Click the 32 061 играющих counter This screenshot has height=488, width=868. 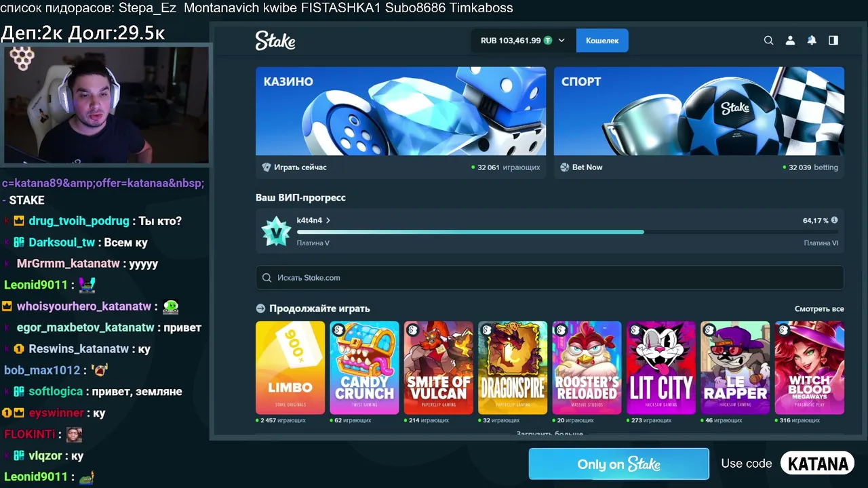tap(506, 167)
